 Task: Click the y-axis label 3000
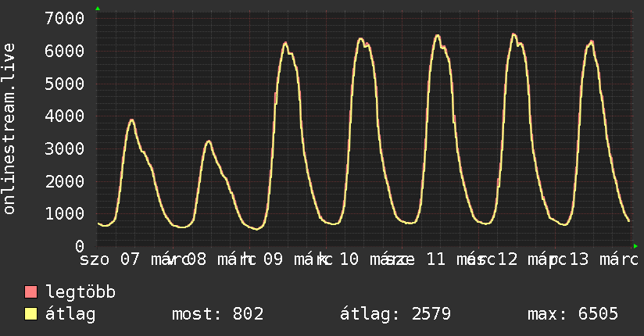tap(65, 148)
